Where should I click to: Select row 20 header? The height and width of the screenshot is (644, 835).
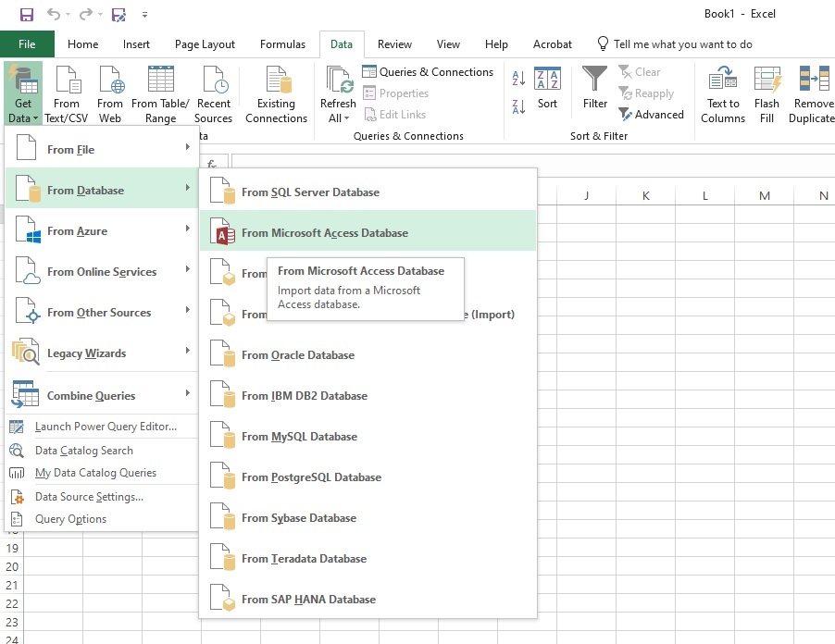12,567
